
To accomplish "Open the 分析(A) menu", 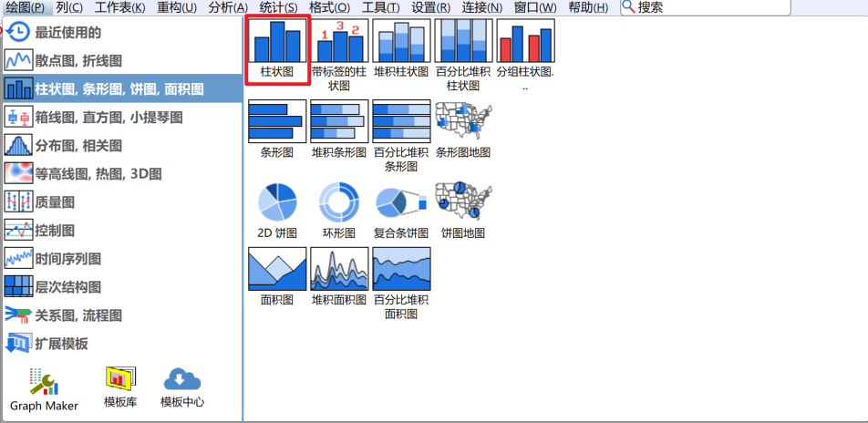I will [x=228, y=7].
